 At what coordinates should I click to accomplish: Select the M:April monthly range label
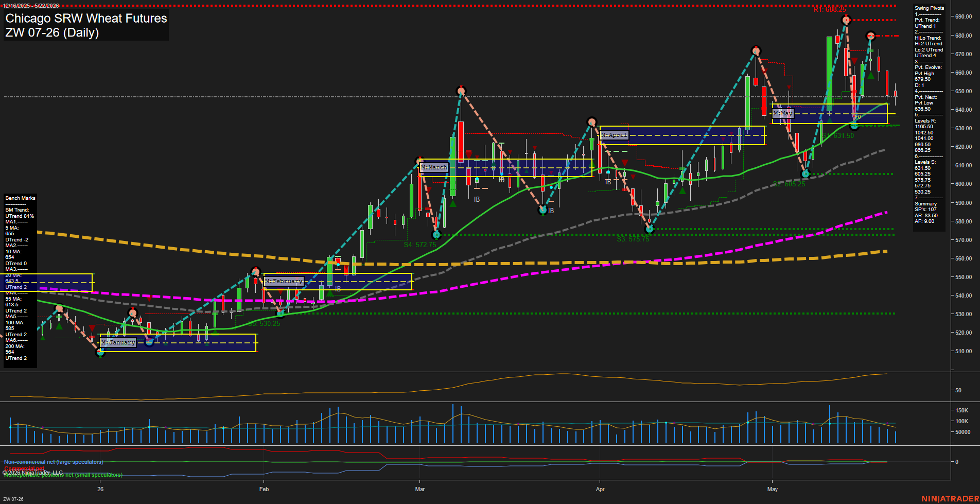click(615, 135)
